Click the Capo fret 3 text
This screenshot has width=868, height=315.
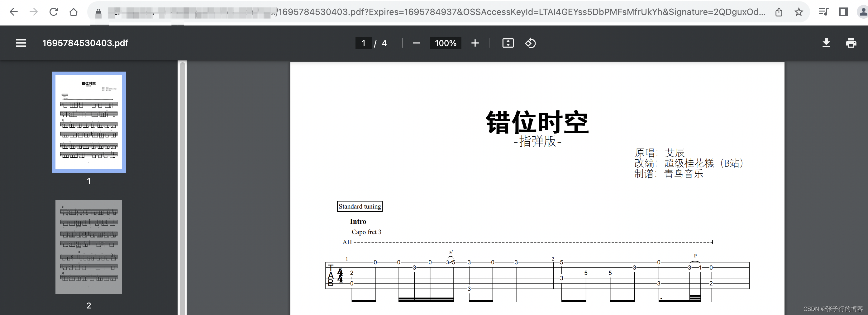pos(366,232)
